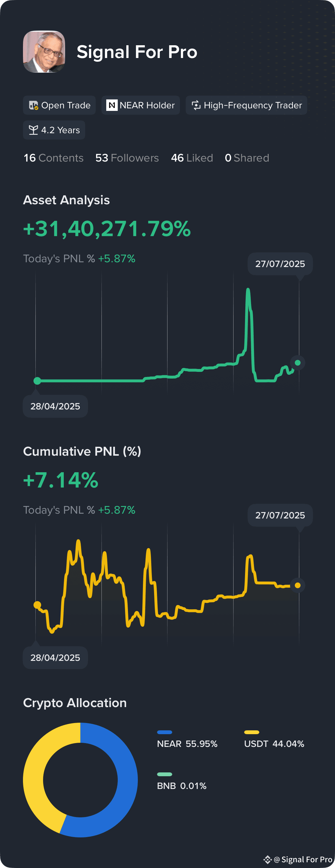Select the 0 Shared stat

click(247, 158)
